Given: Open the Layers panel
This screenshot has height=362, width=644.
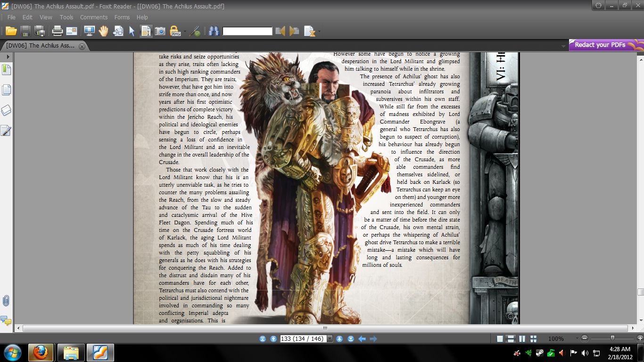Looking at the screenshot, I should [x=6, y=110].
